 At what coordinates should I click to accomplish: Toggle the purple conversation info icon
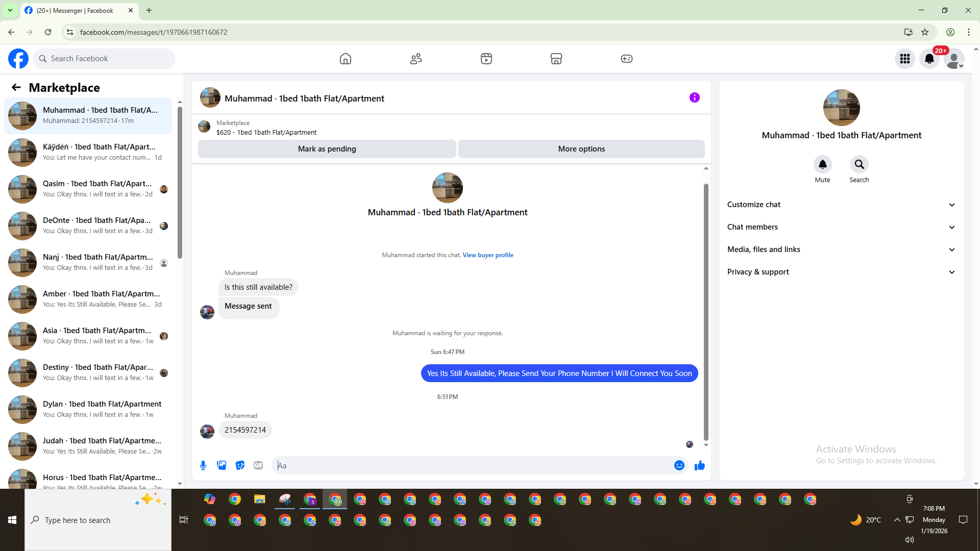694,97
